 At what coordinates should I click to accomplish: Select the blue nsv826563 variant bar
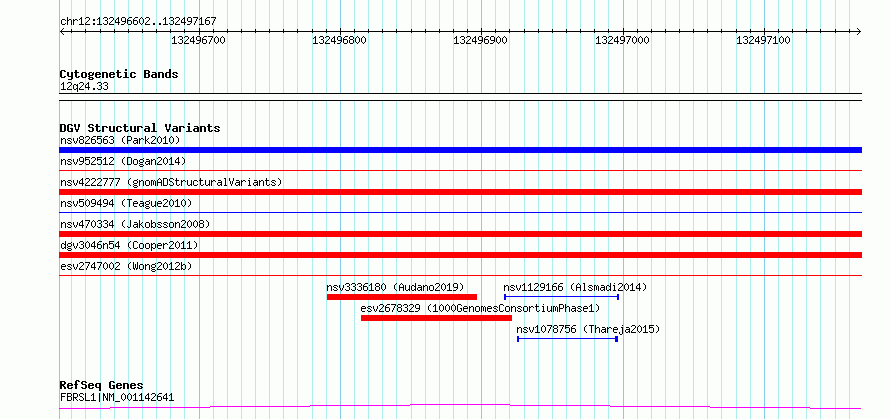pos(460,150)
